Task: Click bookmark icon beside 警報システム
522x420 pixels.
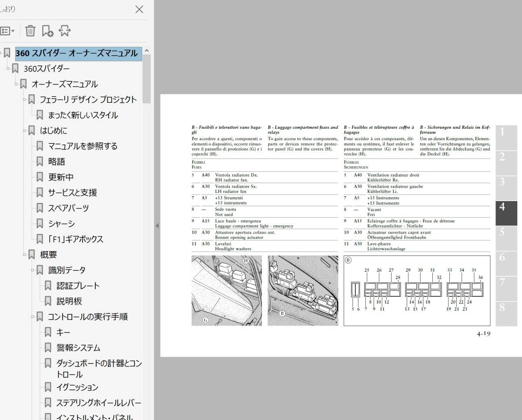Action: point(48,348)
